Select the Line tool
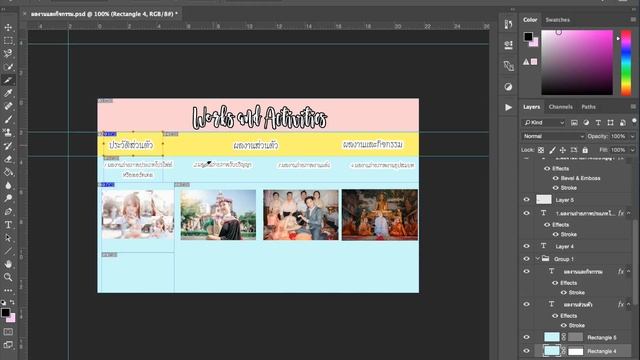This screenshot has width=640, height=360. pos(8,251)
